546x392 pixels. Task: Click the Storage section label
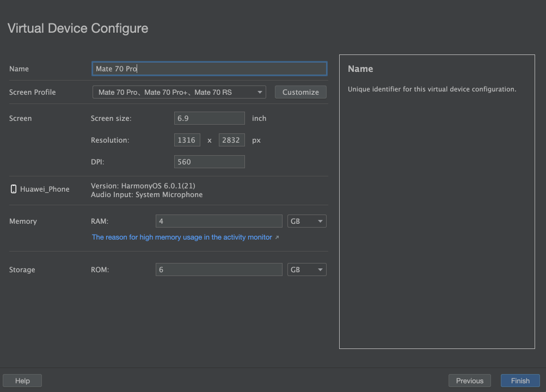click(22, 269)
